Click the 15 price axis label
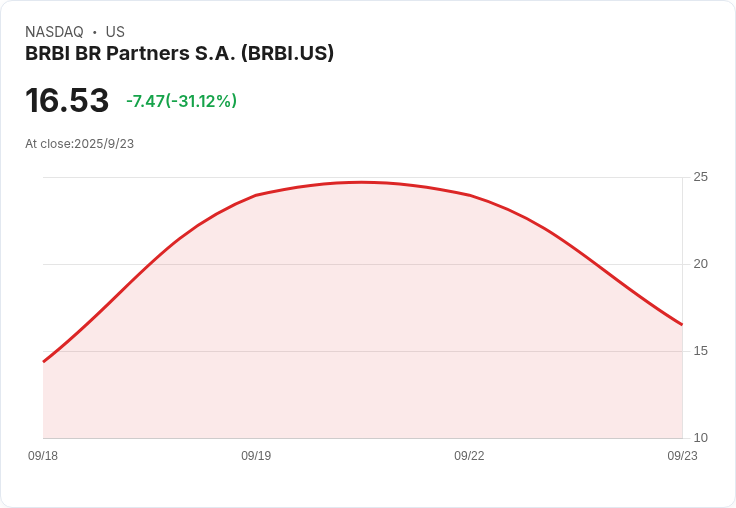 (700, 351)
